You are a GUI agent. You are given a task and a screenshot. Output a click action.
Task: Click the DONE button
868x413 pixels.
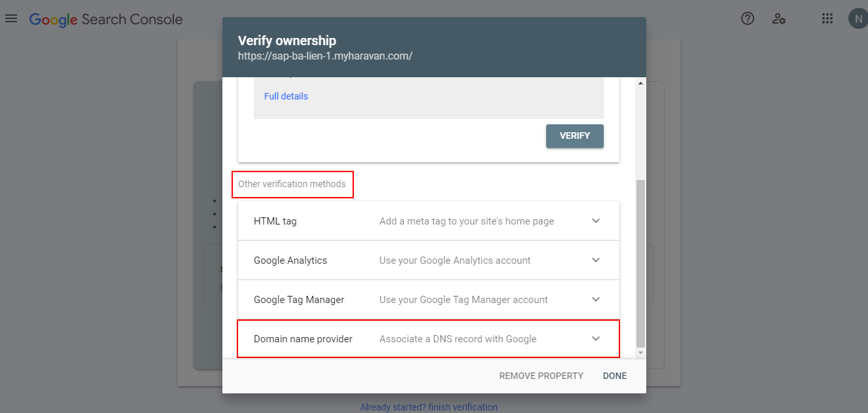615,376
